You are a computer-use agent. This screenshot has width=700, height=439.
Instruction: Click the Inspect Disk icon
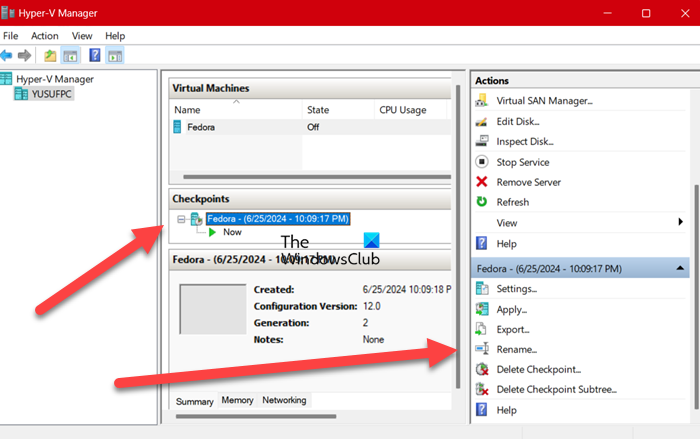tap(482, 141)
